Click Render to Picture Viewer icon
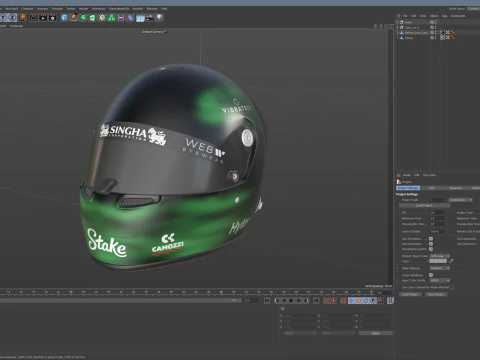The height and width of the screenshot is (360, 480). coord(43,17)
